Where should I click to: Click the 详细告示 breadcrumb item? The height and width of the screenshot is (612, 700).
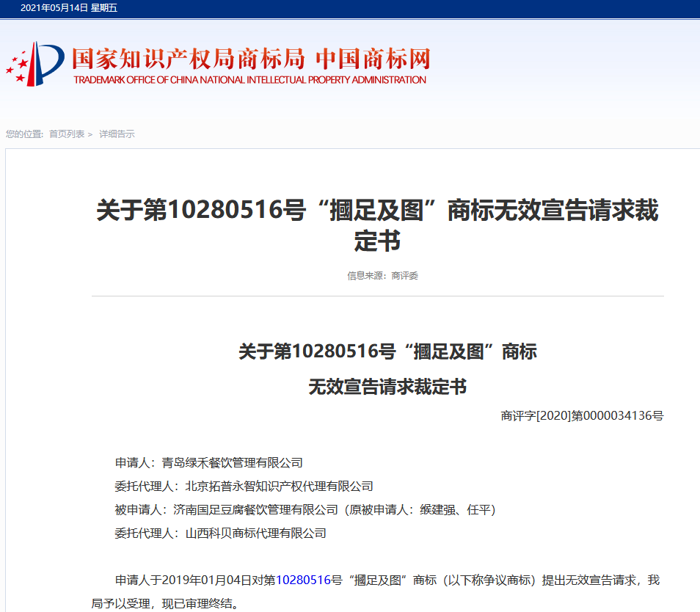click(117, 134)
